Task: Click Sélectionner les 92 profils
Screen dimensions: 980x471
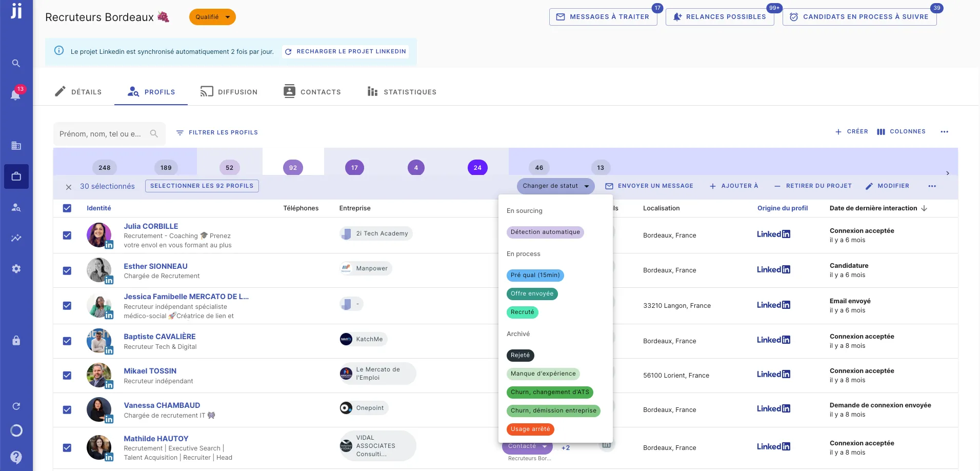Action: pyautogui.click(x=202, y=186)
